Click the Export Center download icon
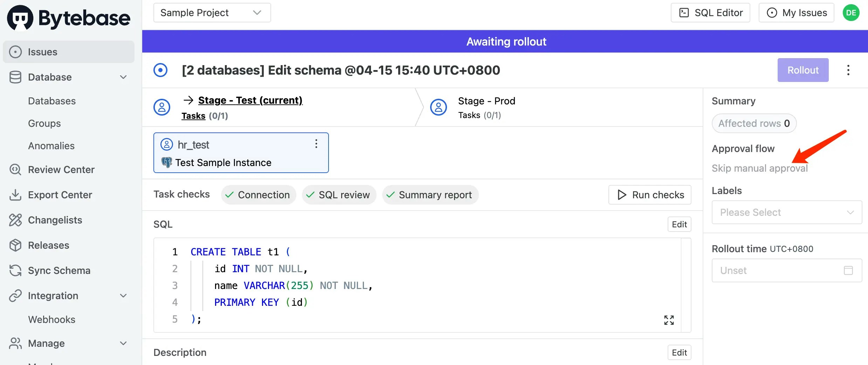Viewport: 868px width, 365px height. (15, 195)
